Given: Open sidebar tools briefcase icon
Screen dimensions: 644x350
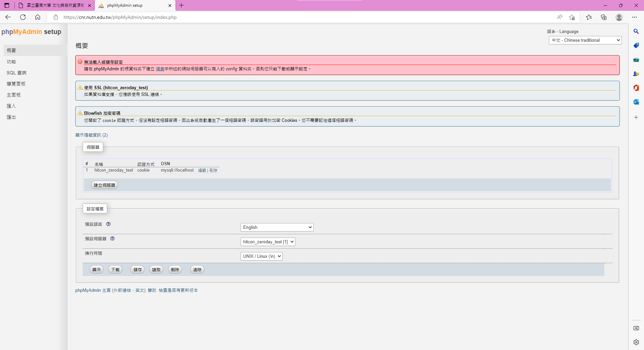Looking at the screenshot, I should pos(636,60).
